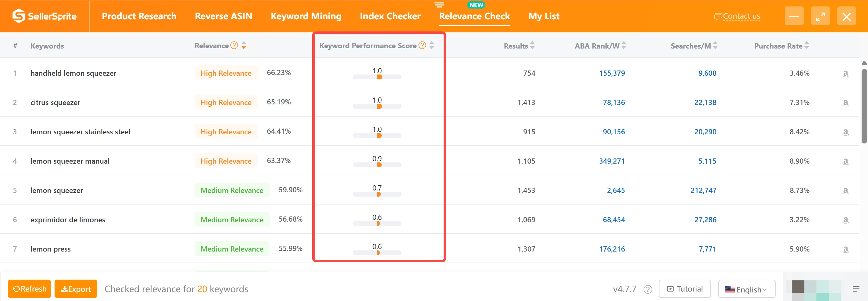Screen dimensions: 868x301
Task: Click ABA rank 155,379 link
Action: (612, 73)
